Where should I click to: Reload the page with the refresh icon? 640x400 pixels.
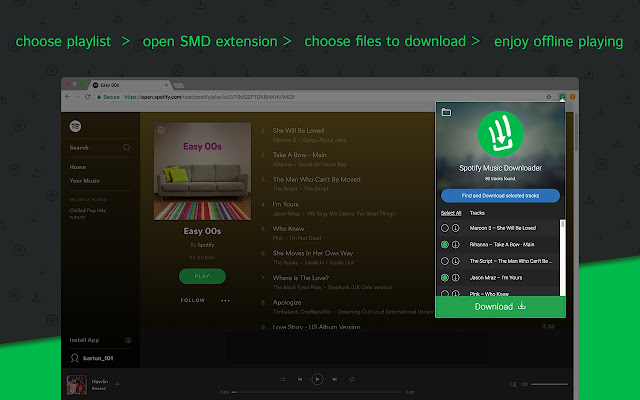pos(87,97)
